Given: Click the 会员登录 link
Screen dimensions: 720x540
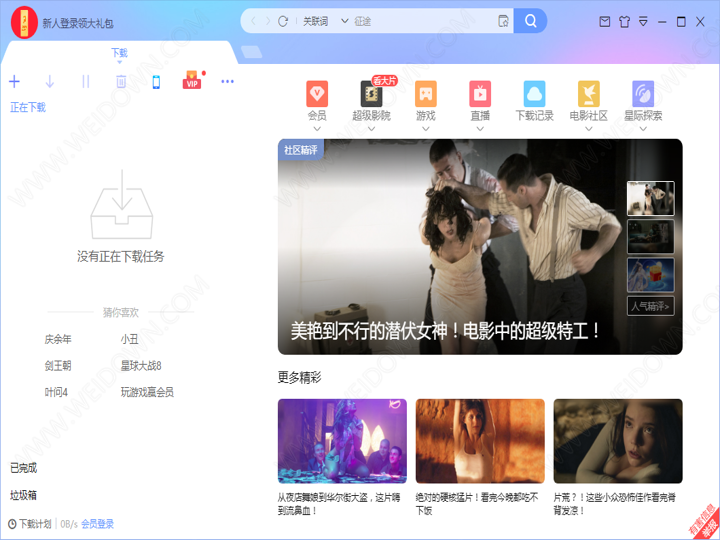Looking at the screenshot, I should (97, 524).
